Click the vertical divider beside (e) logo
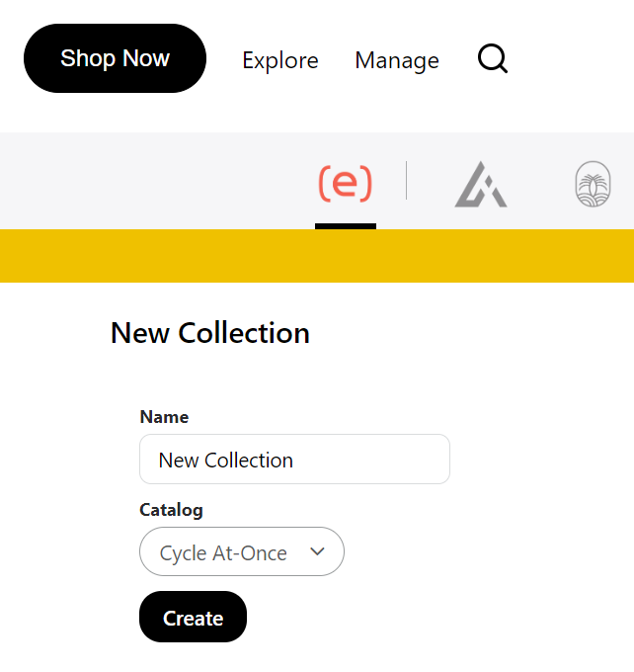 point(406,181)
